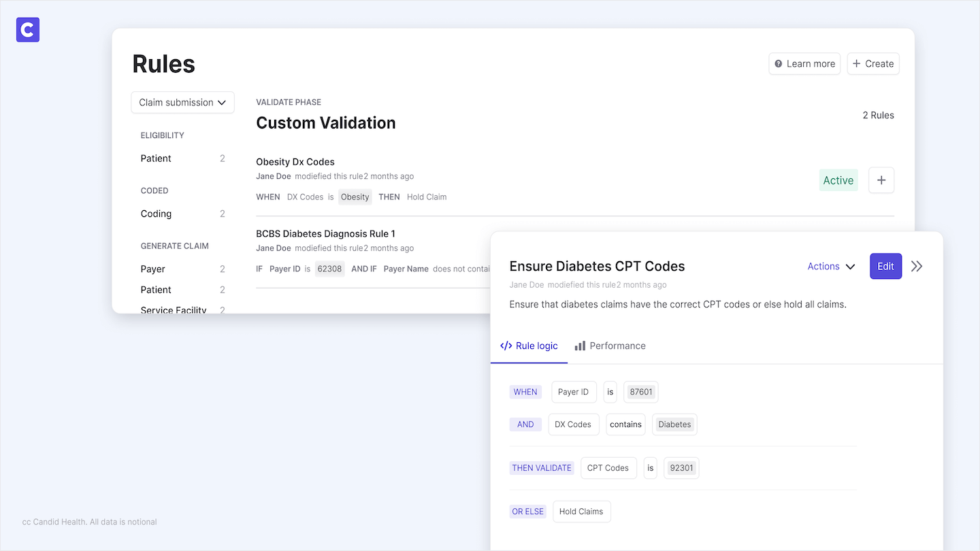Image resolution: width=980 pixels, height=551 pixels.
Task: Open the Claim submission dropdown
Action: [x=182, y=103]
